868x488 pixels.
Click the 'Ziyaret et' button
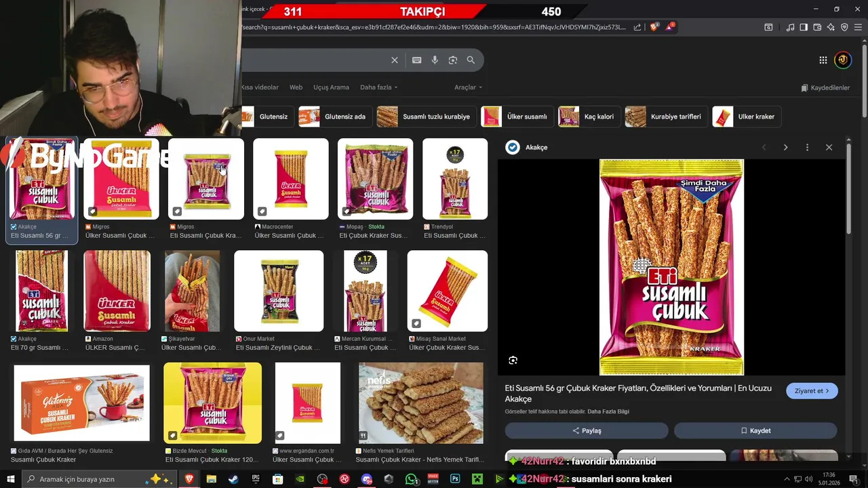click(812, 391)
